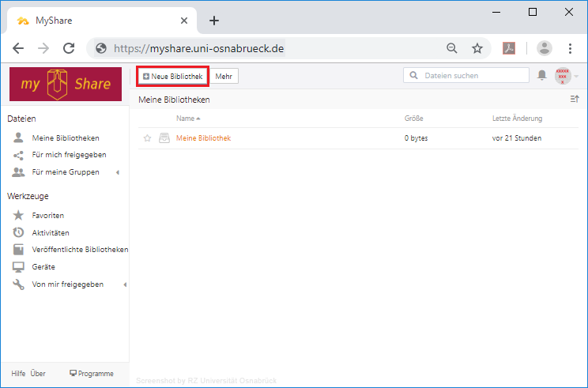
Task: Open the Meine Bibliothek library link
Action: pyautogui.click(x=204, y=138)
